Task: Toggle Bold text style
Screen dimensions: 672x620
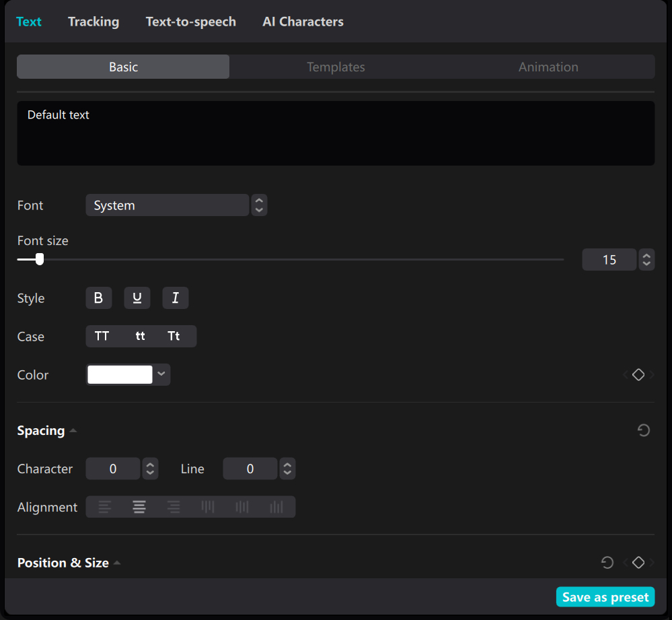Action: tap(98, 298)
